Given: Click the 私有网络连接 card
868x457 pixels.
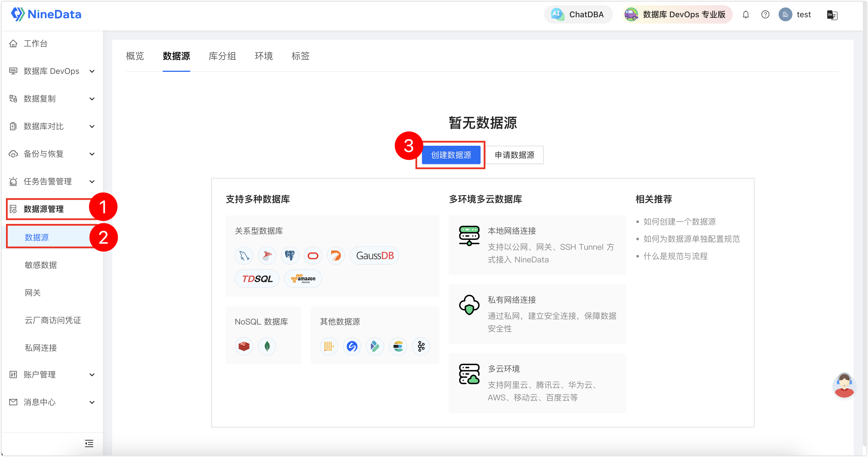Looking at the screenshot, I should pos(537,314).
